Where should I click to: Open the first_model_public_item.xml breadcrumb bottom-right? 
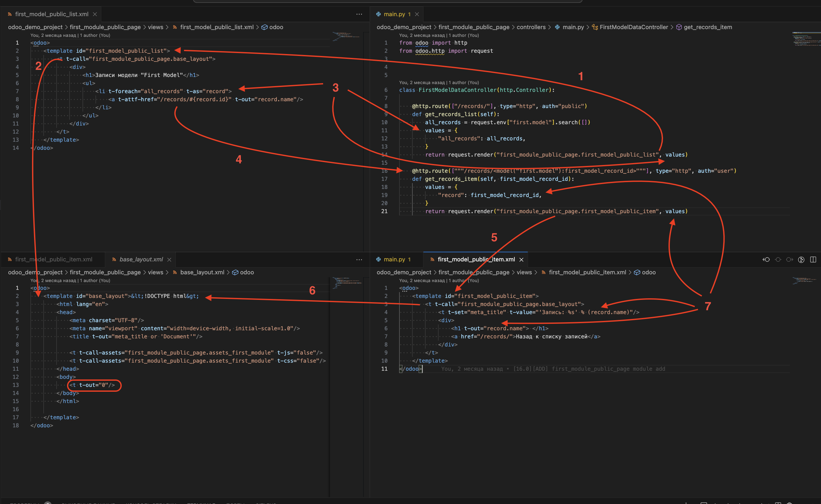tap(587, 272)
